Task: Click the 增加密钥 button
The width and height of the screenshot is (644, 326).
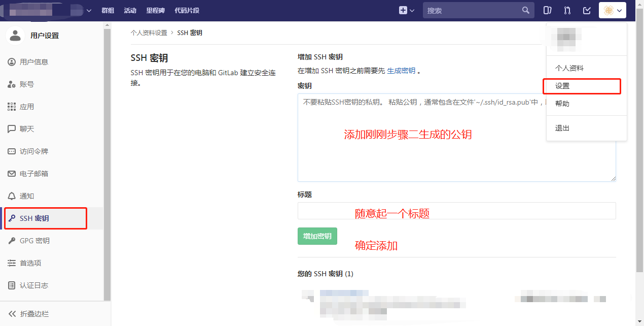Action: click(x=317, y=236)
